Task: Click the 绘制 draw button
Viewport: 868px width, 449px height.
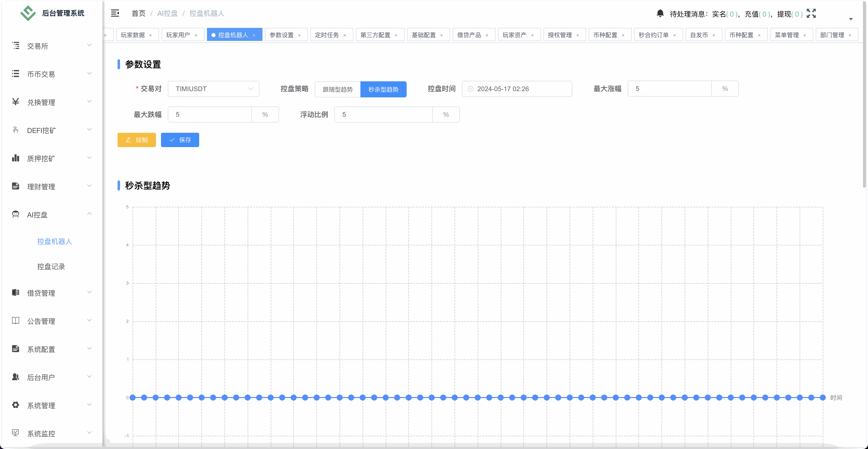Action: click(x=136, y=140)
